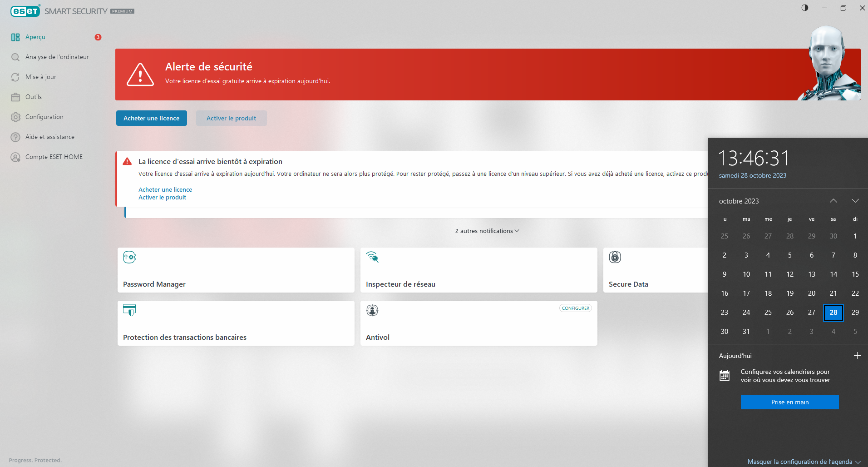Open the octobre 2023 month selector
Viewport: 868px width, 467px height.
[x=739, y=201]
